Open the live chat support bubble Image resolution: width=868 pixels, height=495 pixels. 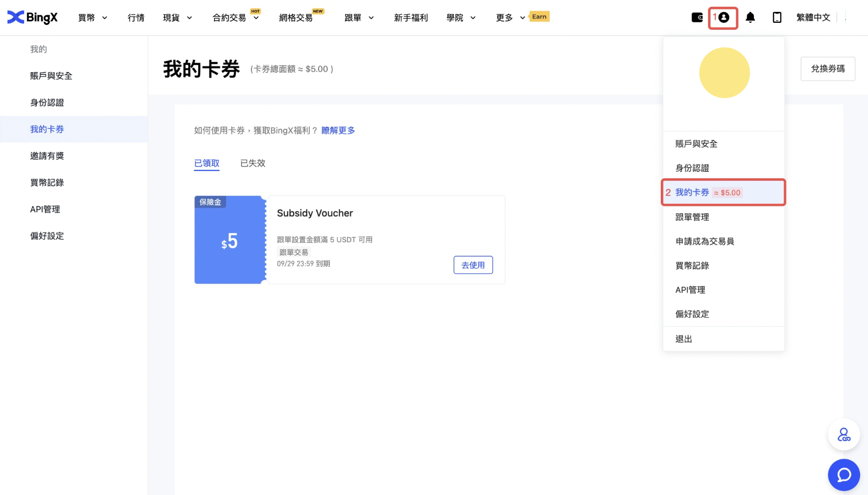[843, 475]
